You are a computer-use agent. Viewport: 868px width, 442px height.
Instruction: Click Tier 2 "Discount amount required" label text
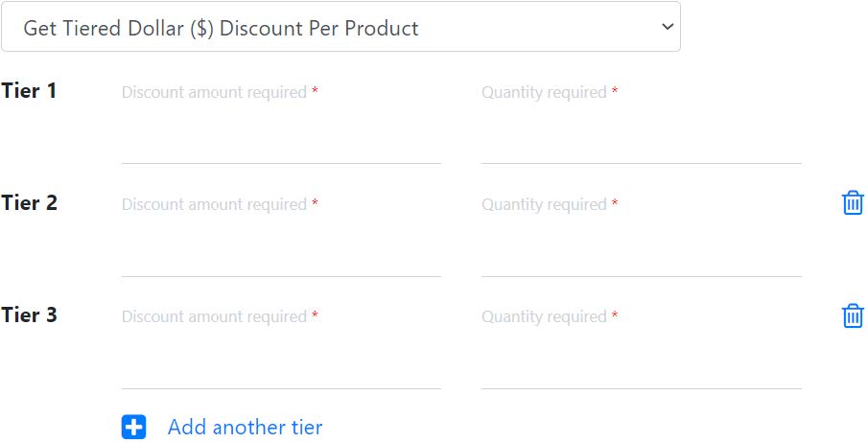click(x=214, y=204)
